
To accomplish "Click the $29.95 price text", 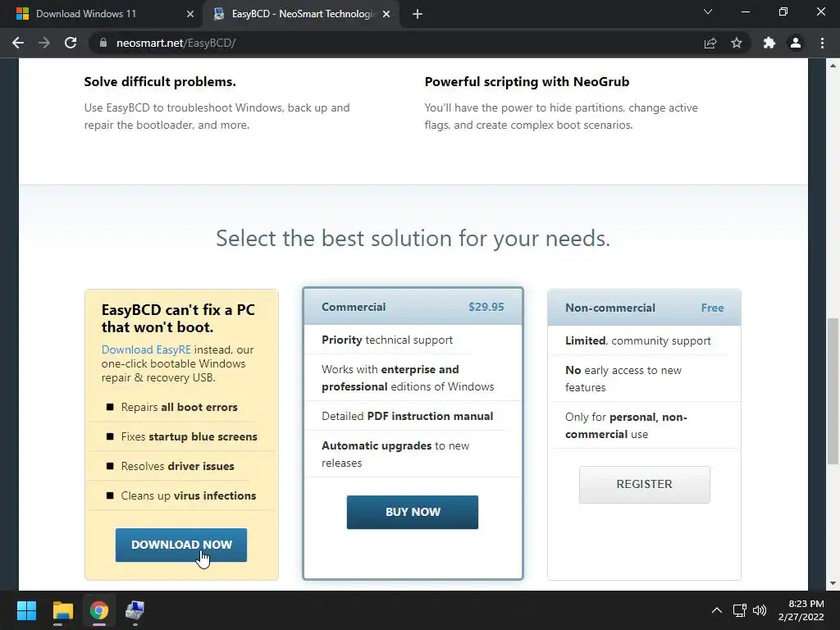I will click(486, 307).
